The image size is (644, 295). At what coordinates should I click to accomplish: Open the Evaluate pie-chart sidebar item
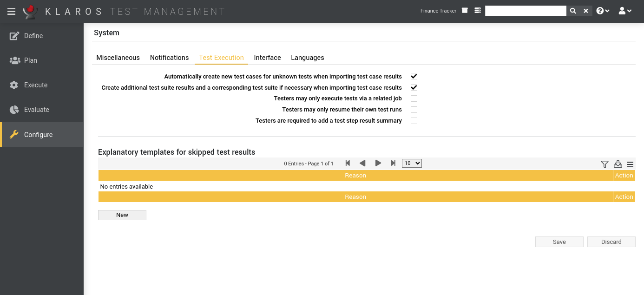click(36, 109)
